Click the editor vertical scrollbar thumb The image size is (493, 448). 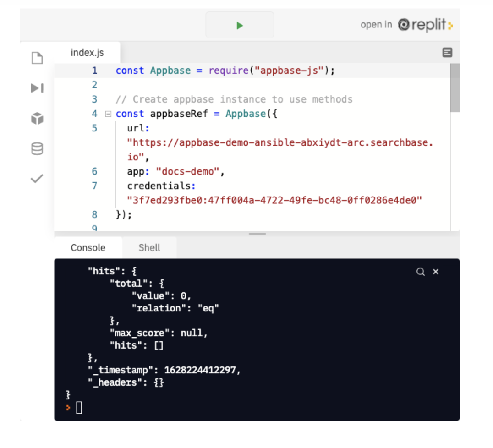(x=455, y=87)
